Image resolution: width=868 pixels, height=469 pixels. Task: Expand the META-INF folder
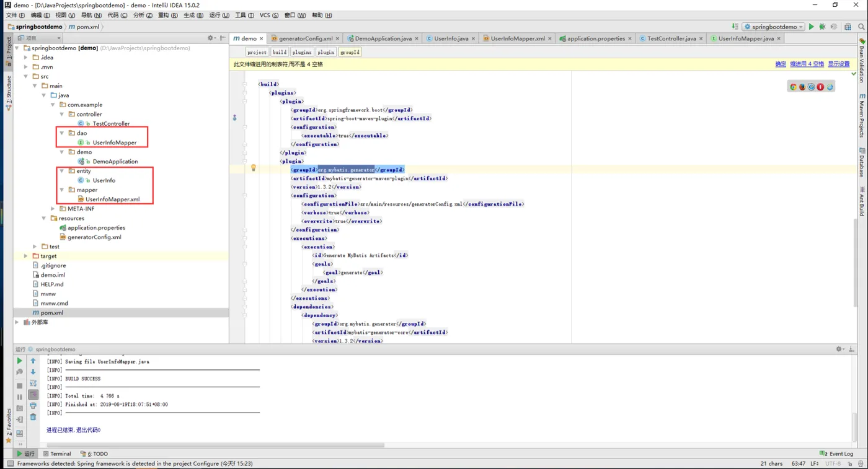[x=53, y=209]
